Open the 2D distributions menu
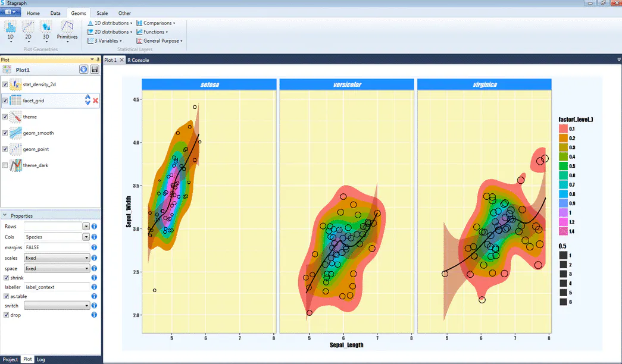This screenshot has height=364, width=622. pyautogui.click(x=110, y=32)
